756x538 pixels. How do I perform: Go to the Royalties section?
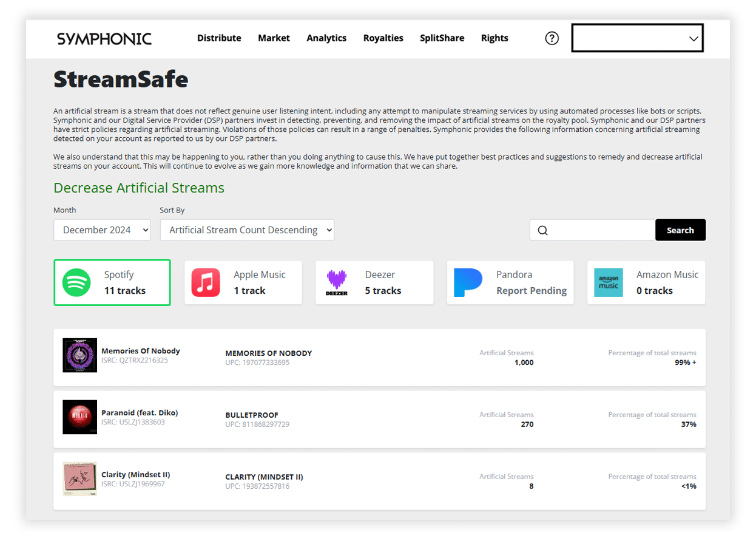[383, 38]
